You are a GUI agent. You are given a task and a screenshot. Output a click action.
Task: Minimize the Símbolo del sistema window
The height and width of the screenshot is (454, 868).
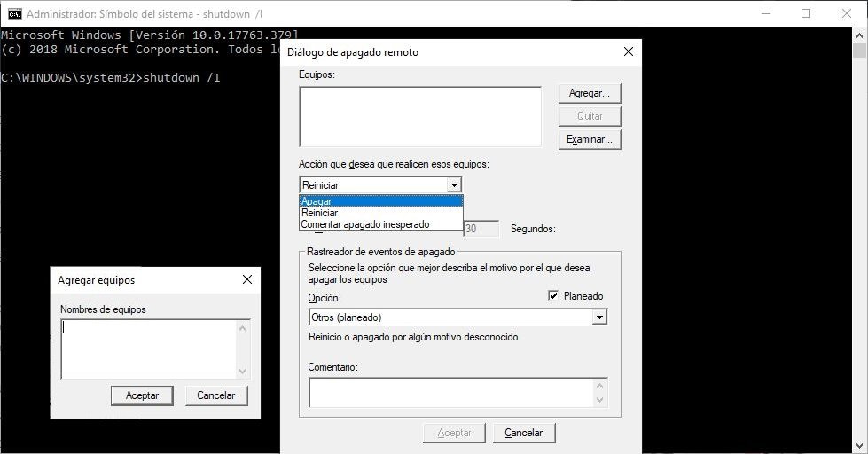[766, 13]
